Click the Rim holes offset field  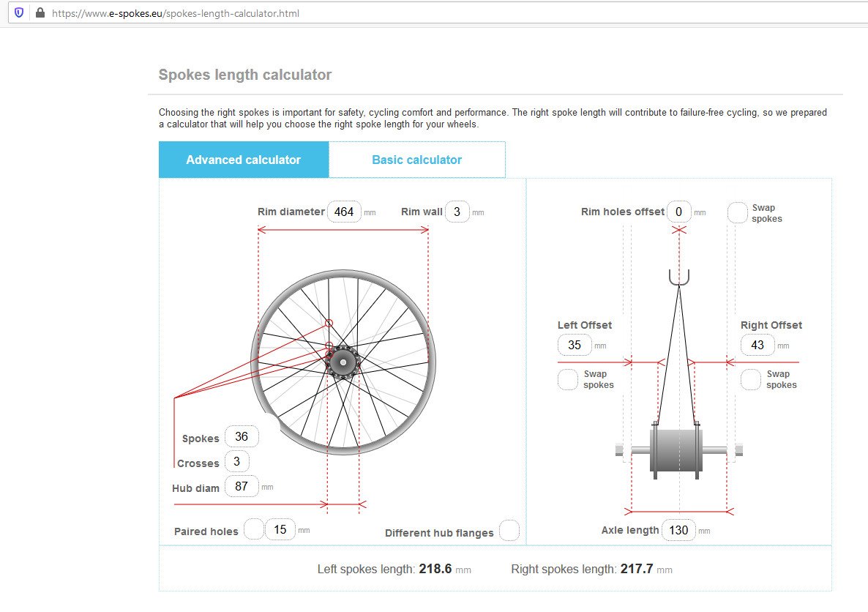click(678, 212)
